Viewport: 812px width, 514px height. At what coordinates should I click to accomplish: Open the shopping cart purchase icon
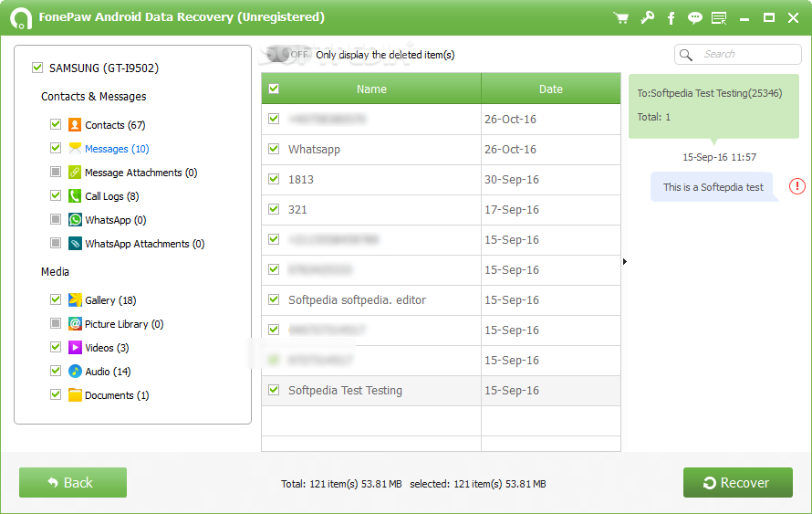[x=621, y=18]
